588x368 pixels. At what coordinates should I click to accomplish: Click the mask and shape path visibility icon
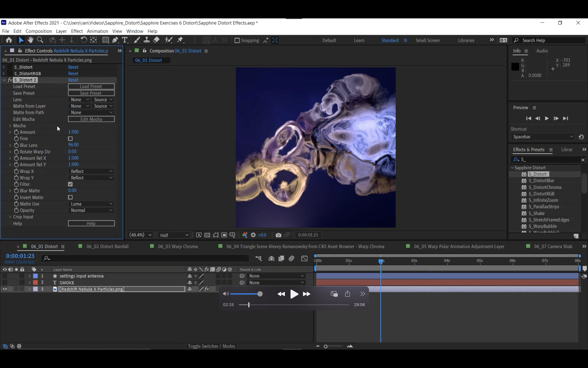tap(216, 235)
